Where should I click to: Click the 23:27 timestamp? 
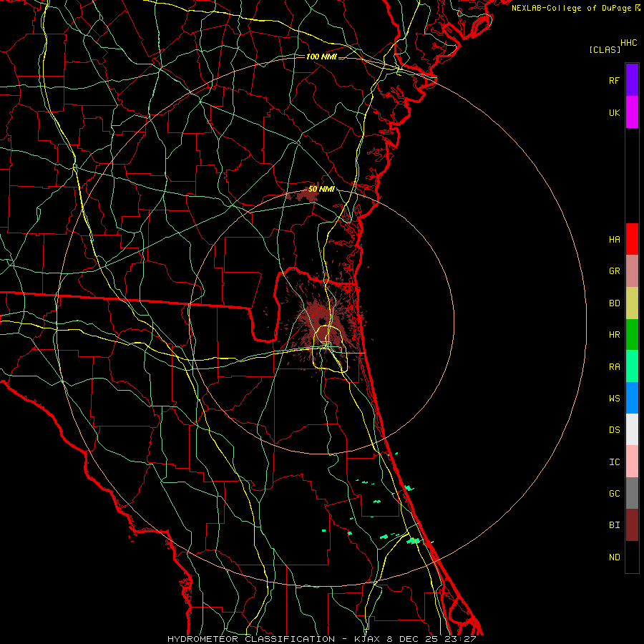(x=462, y=639)
